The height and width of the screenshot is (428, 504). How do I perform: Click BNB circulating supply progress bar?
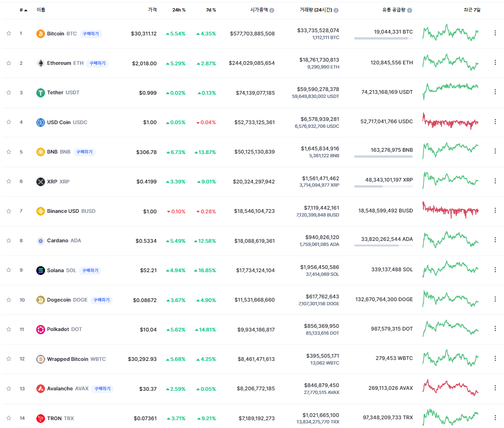point(383,157)
